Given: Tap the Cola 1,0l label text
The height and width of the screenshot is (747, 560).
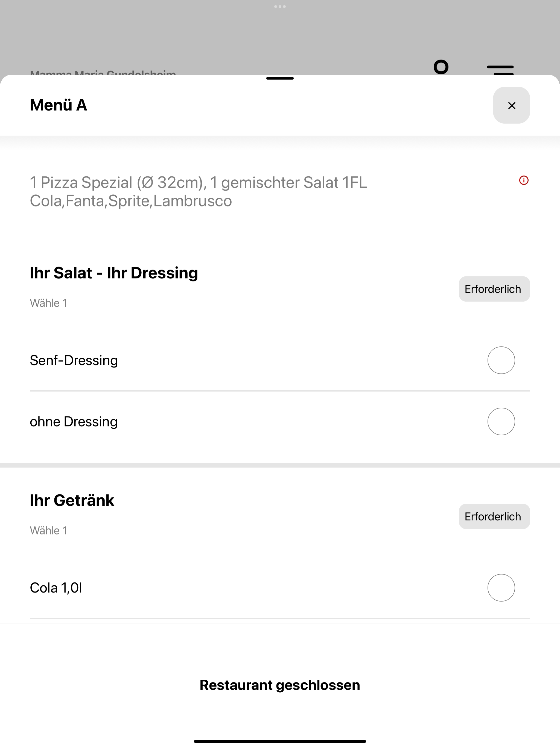Looking at the screenshot, I should tap(56, 588).
